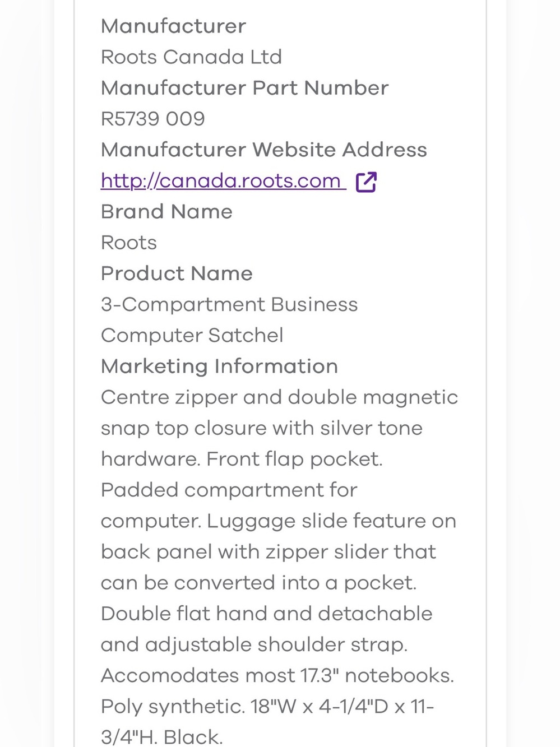This screenshot has height=747, width=560.
Task: Click the Product Name heading
Action: tap(177, 273)
